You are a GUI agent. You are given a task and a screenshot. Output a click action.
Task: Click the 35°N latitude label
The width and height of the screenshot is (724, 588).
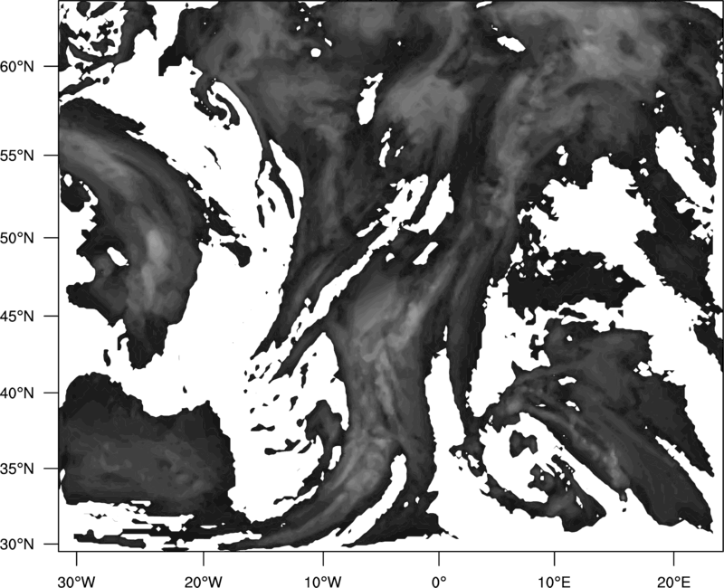coord(17,469)
